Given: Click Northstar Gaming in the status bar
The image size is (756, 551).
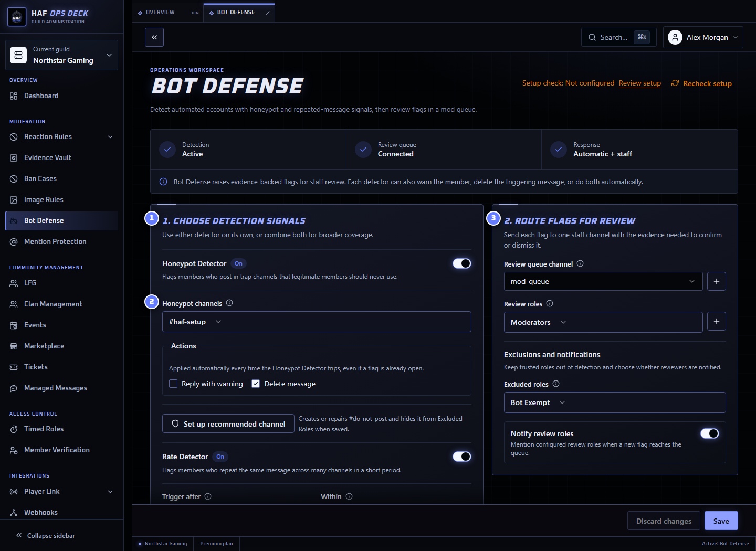Looking at the screenshot, I should click(162, 544).
